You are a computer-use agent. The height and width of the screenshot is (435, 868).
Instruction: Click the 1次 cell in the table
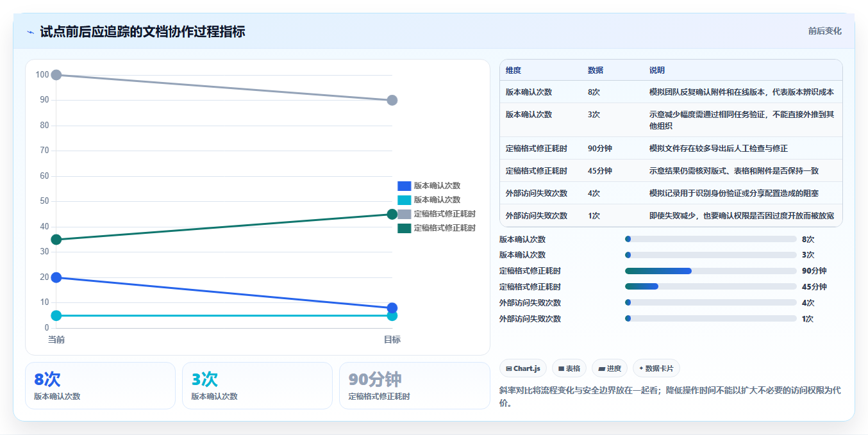(594, 216)
